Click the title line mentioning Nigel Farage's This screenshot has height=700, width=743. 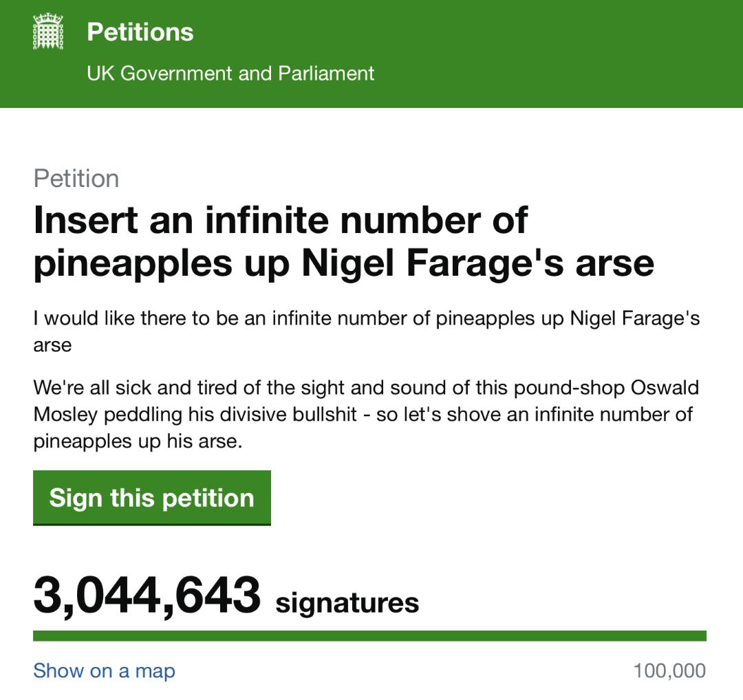(343, 263)
